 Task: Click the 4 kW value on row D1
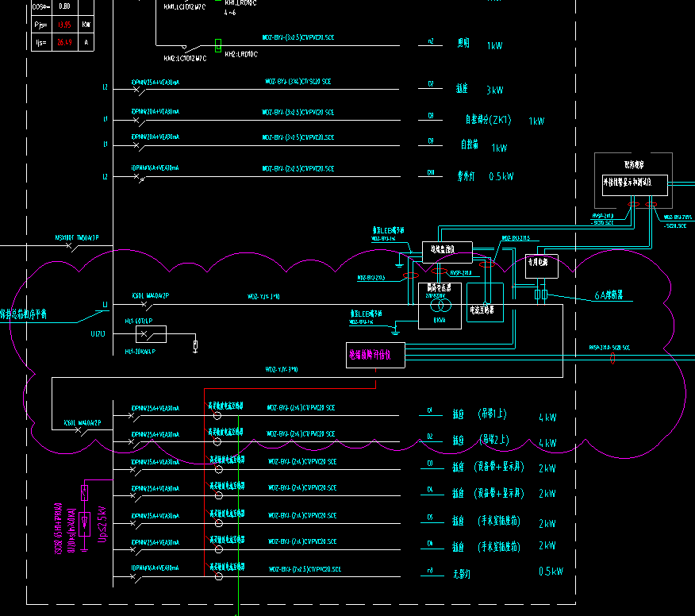[547, 418]
